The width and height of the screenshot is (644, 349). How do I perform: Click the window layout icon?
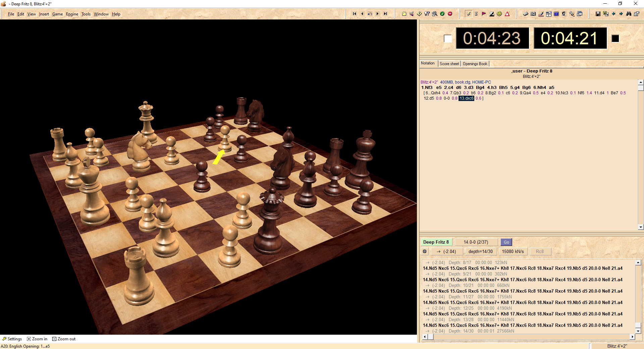549,14
